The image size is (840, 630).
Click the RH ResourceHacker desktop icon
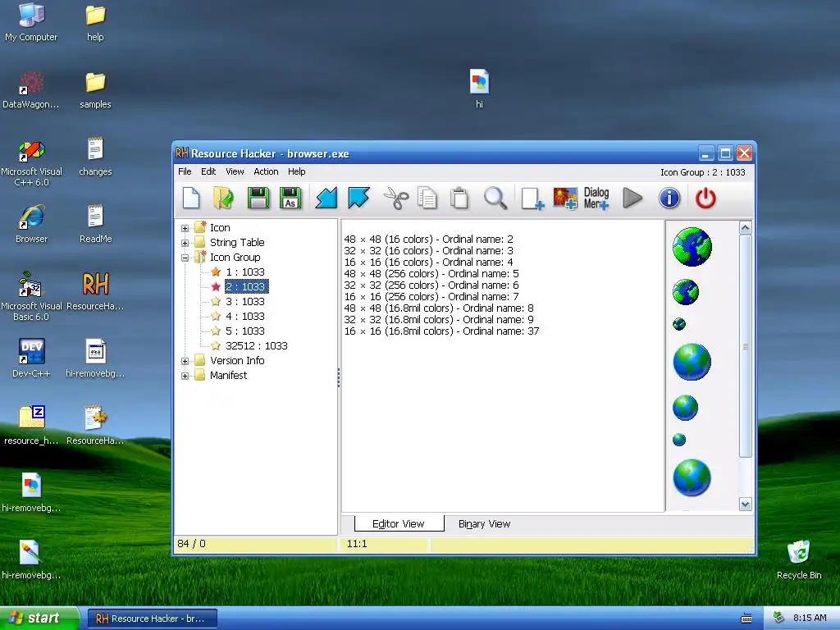[95, 291]
